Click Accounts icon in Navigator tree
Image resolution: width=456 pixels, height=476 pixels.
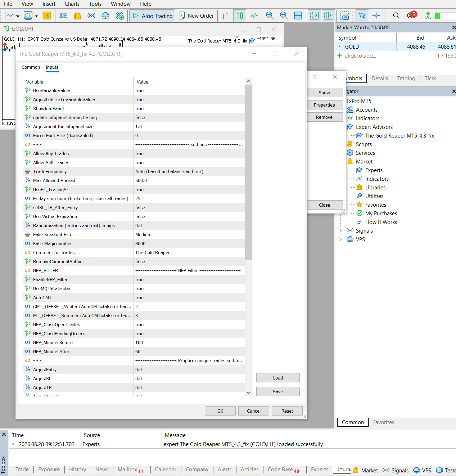point(350,110)
